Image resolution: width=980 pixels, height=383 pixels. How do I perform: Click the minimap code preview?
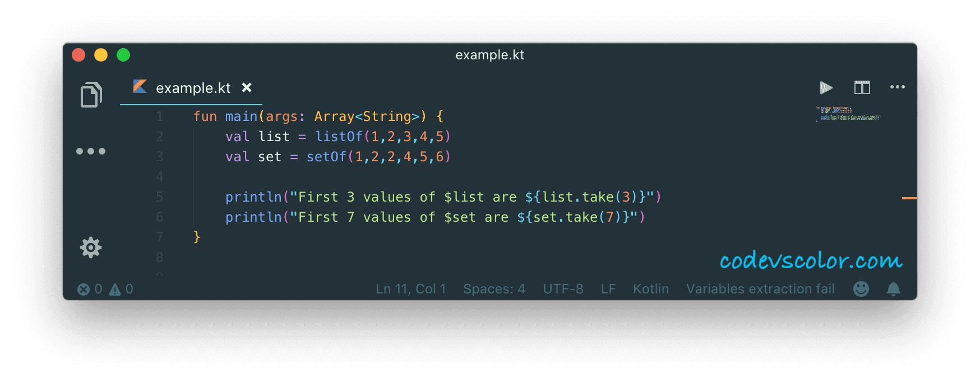point(848,114)
